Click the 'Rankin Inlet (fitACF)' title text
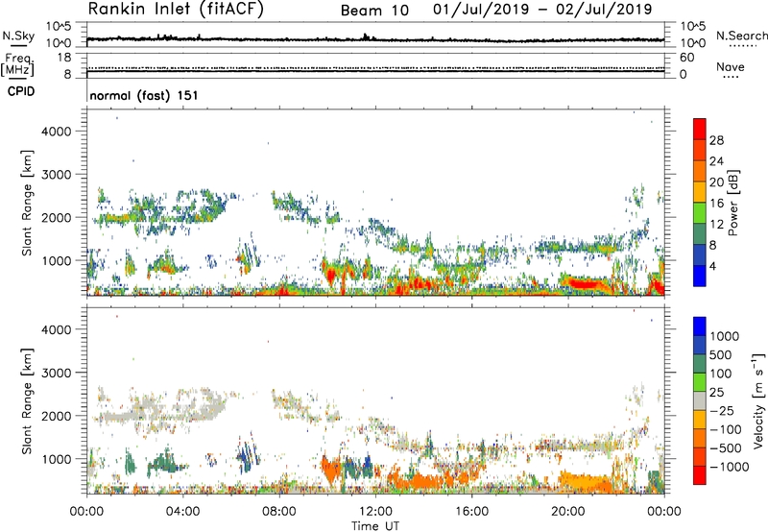The height and width of the screenshot is (532, 768). pos(176,10)
